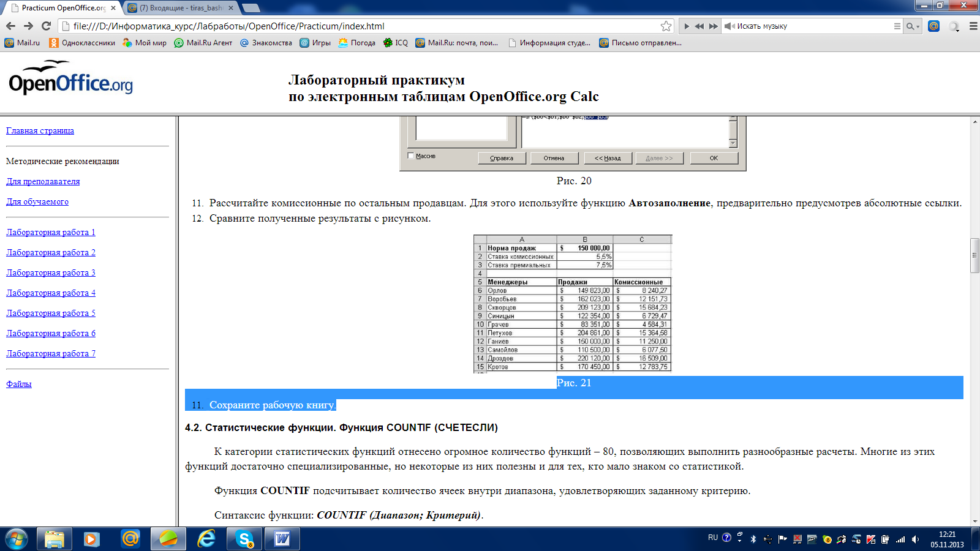Open the Игры bookmark
980x551 pixels.
(315, 43)
